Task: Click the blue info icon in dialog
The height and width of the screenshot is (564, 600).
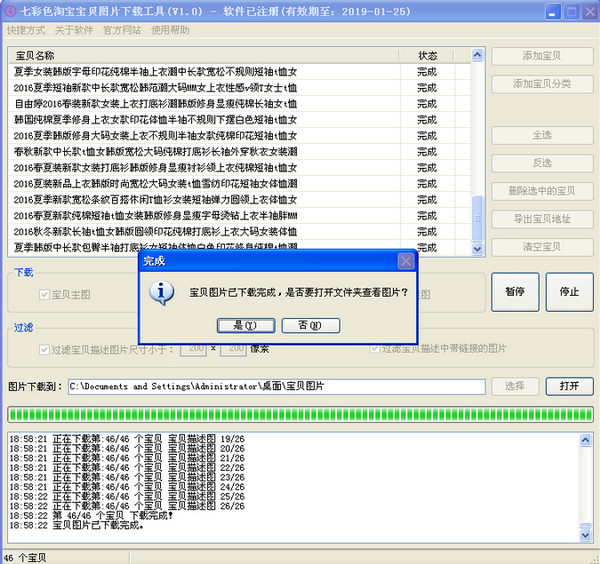Action: tap(161, 293)
